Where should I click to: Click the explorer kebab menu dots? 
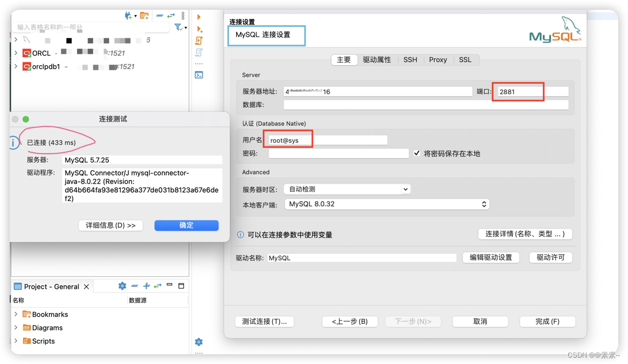[x=183, y=16]
